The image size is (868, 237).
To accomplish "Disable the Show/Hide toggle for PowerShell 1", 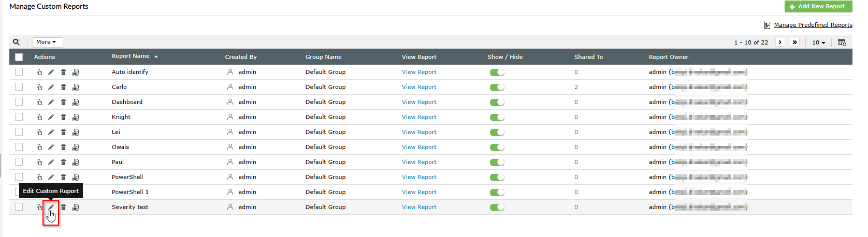I will pyautogui.click(x=497, y=192).
